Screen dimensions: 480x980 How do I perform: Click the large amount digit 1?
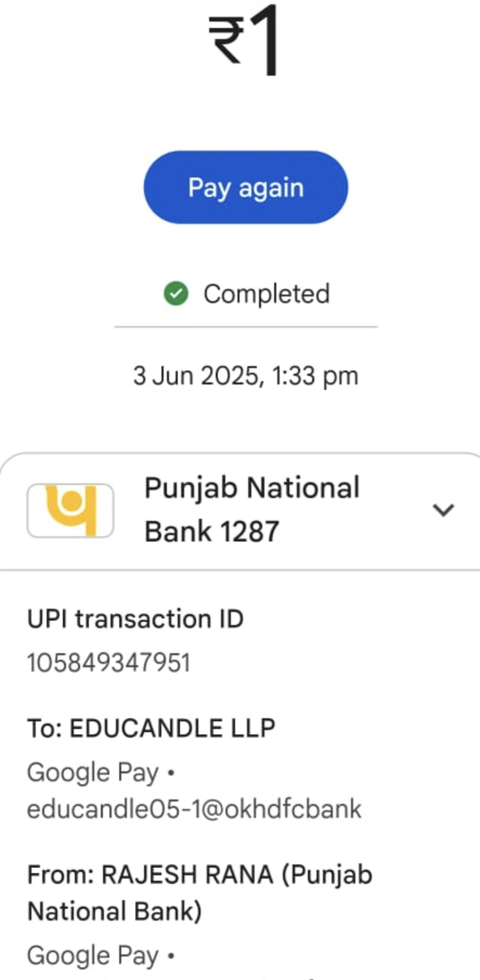click(265, 40)
